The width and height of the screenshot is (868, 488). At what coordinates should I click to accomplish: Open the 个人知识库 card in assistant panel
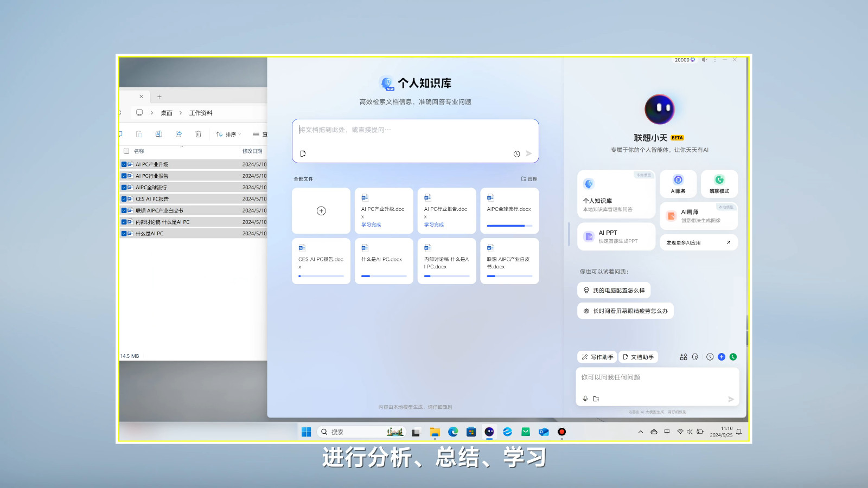[x=616, y=194]
